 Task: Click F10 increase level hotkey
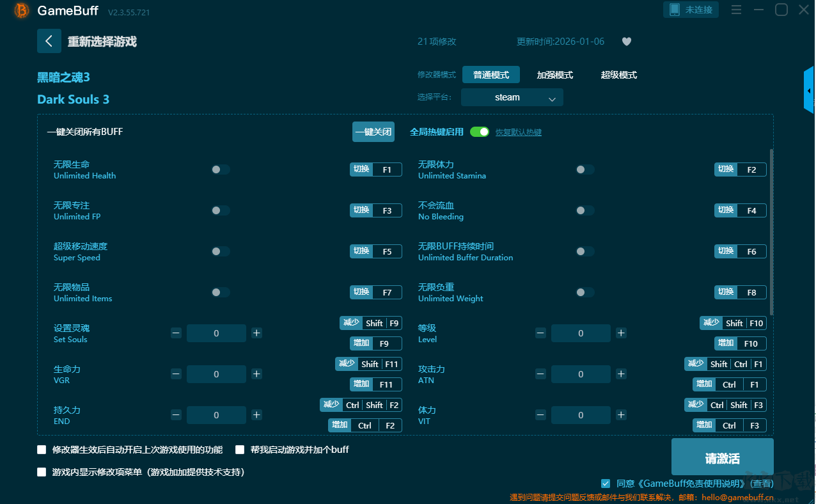tap(741, 343)
